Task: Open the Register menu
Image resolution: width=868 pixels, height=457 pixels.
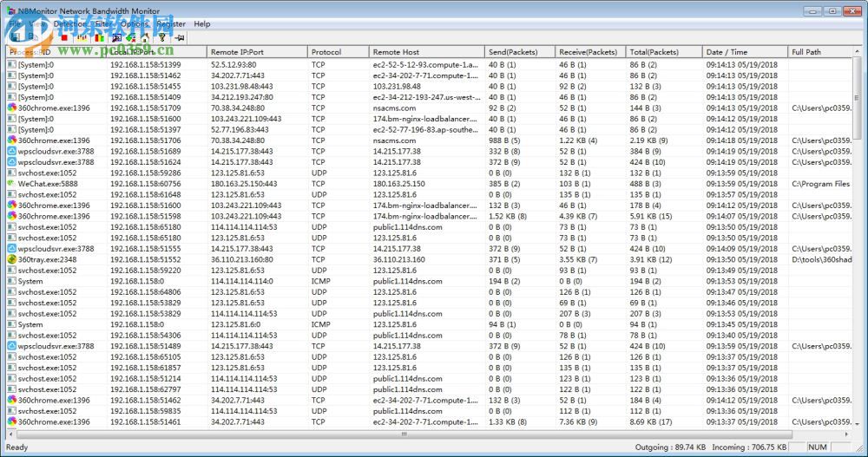Action: [171, 23]
